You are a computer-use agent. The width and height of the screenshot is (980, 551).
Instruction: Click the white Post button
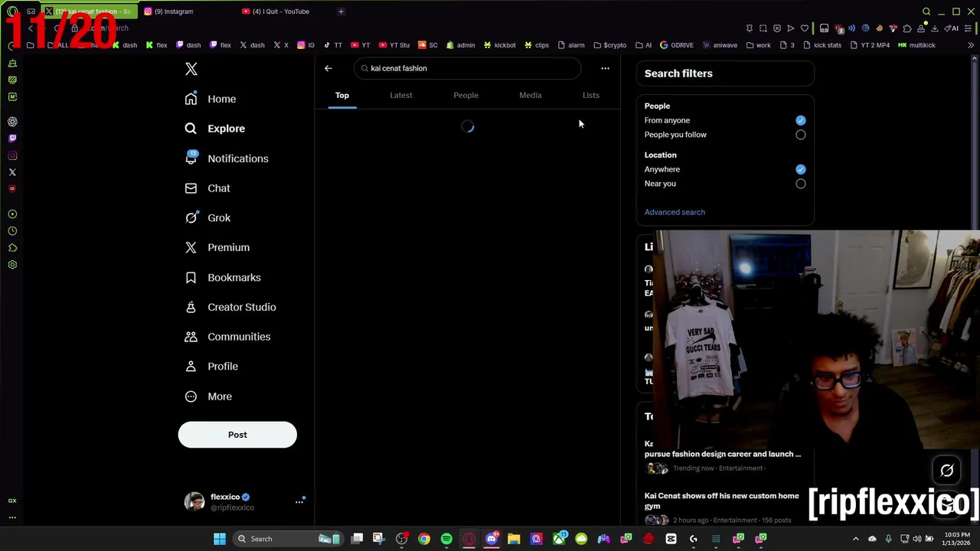(237, 435)
